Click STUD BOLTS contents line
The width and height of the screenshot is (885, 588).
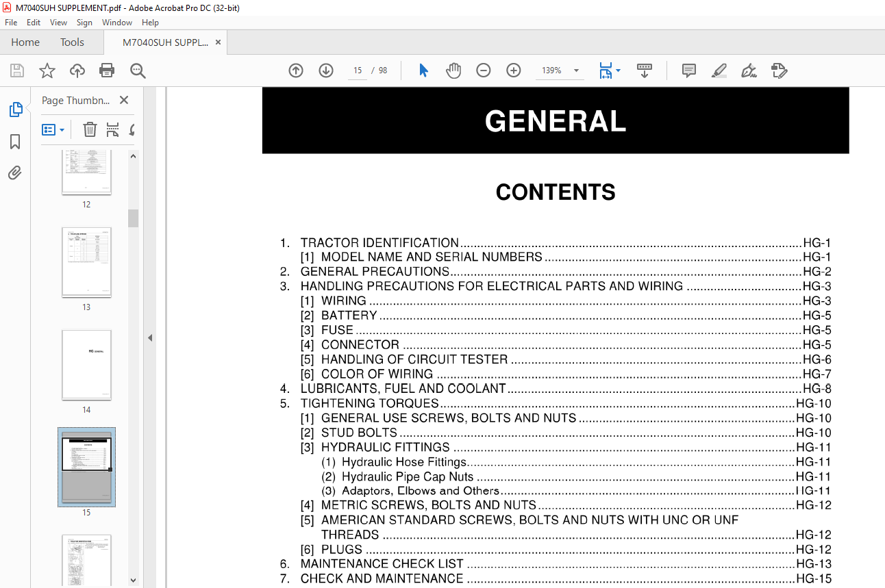point(566,433)
